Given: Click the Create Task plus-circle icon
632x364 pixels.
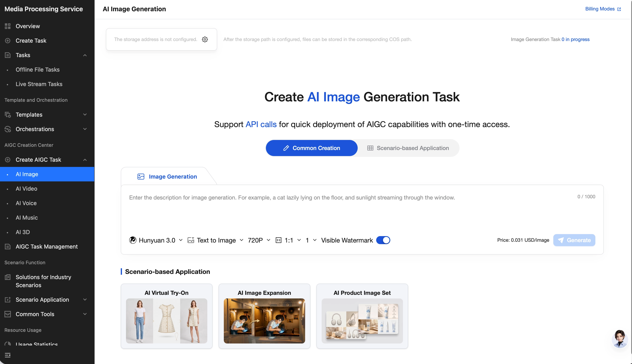Looking at the screenshot, I should [x=8, y=40].
